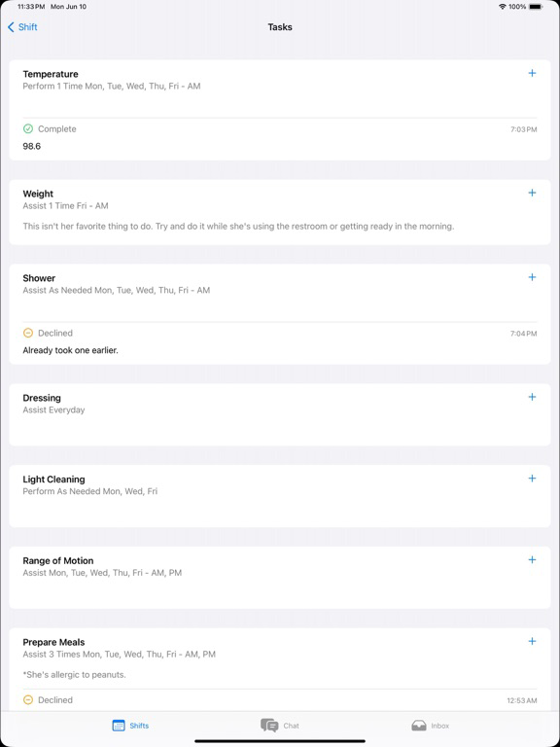Tap the Light Cleaning task title
This screenshot has height=747, width=560.
53,480
